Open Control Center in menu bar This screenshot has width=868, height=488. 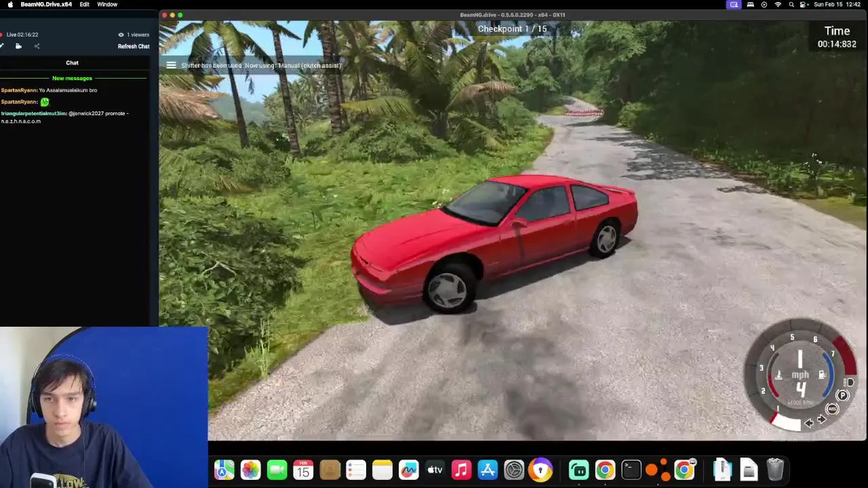(804, 4)
